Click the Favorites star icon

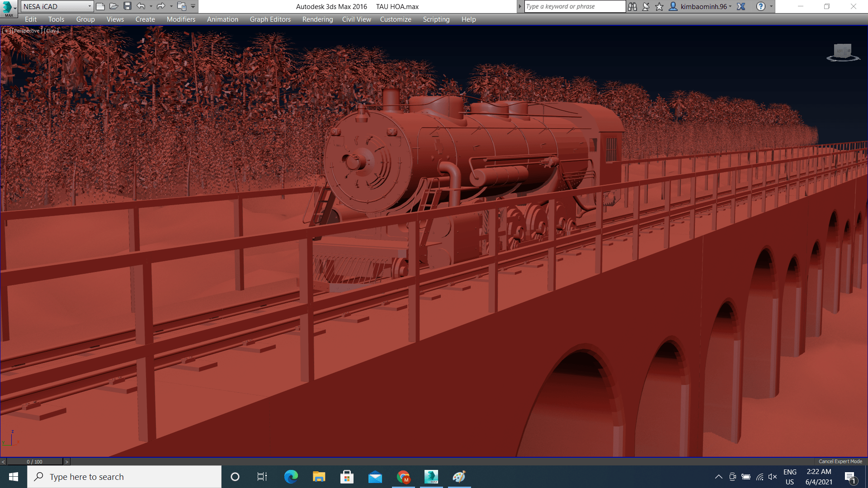pyautogui.click(x=660, y=6)
